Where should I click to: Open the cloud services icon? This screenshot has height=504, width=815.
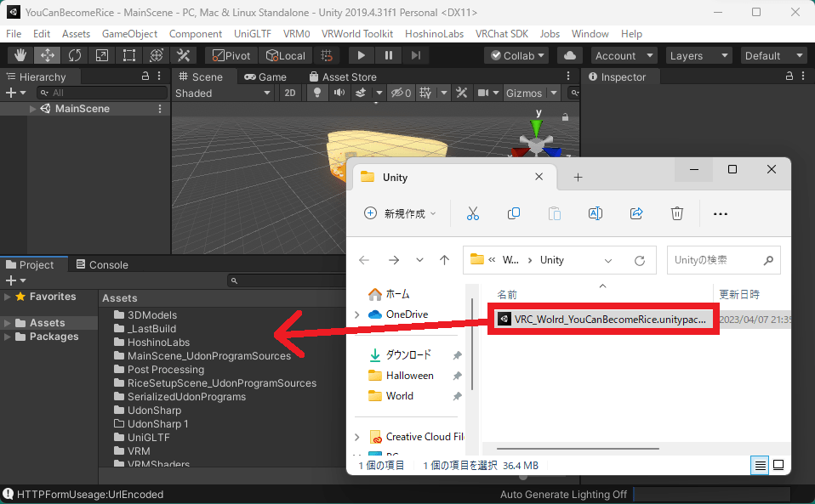point(569,55)
